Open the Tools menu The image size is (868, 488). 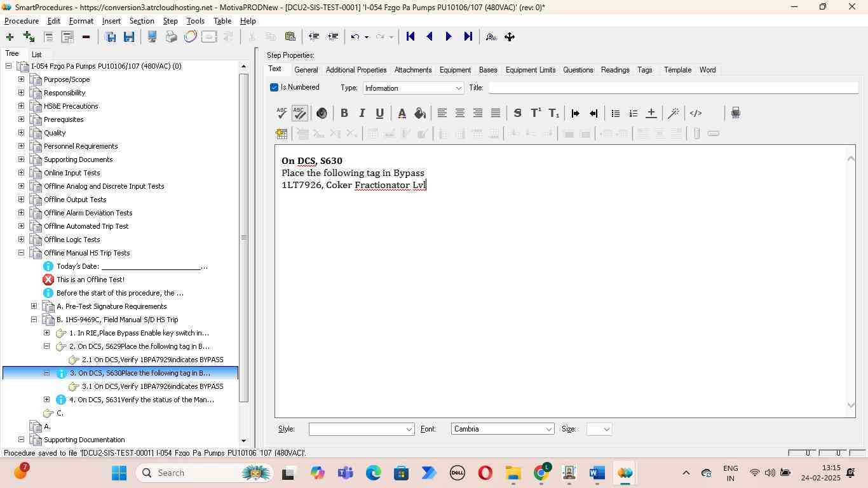pyautogui.click(x=195, y=21)
